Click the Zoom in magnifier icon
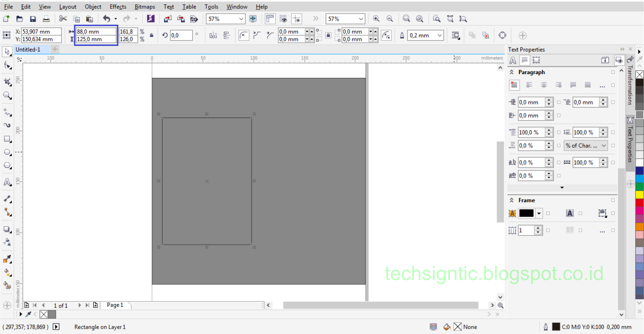This screenshot has height=334, width=644. coord(376,19)
